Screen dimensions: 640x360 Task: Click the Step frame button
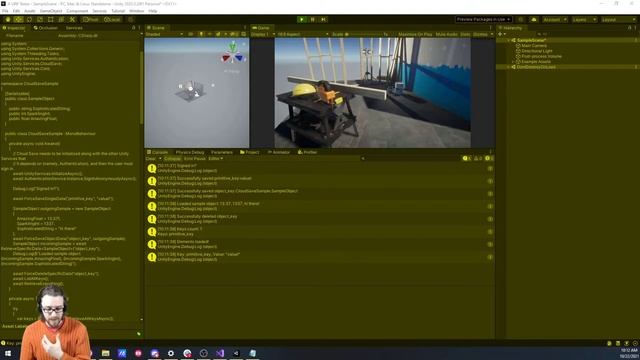pyautogui.click(x=323, y=20)
